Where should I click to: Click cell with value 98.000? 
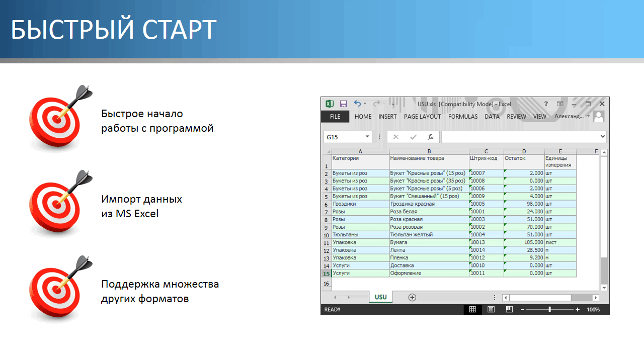524,204
